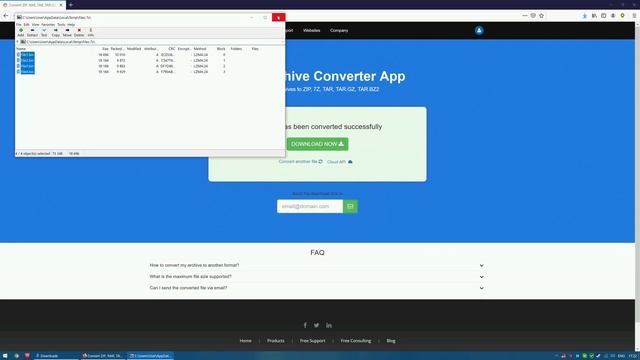Open the Help menu in 7-Zip

pyautogui.click(x=71, y=24)
